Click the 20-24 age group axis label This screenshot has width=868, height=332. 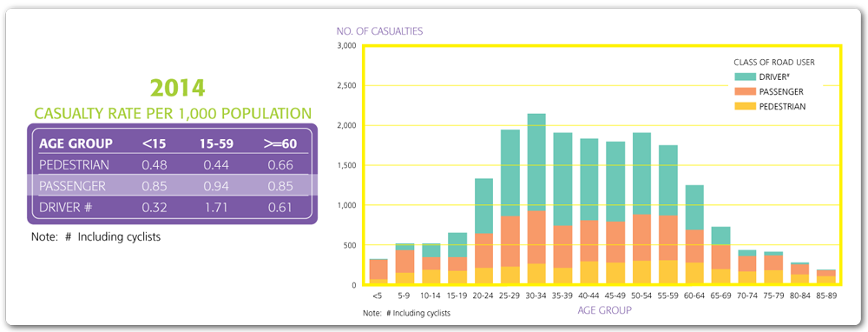click(483, 296)
